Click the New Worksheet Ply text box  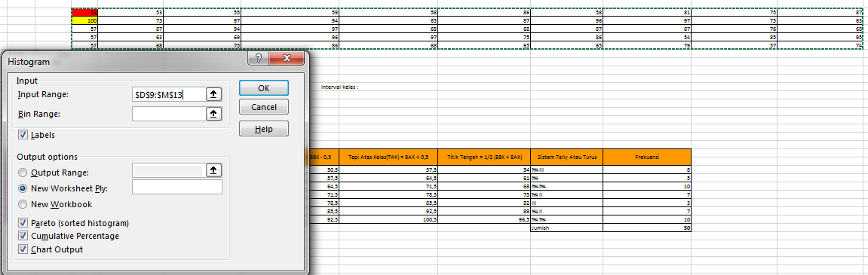pos(177,187)
